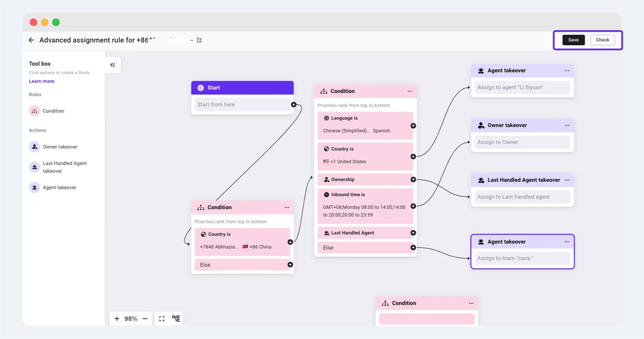Select the +1 United States rule

pos(365,157)
